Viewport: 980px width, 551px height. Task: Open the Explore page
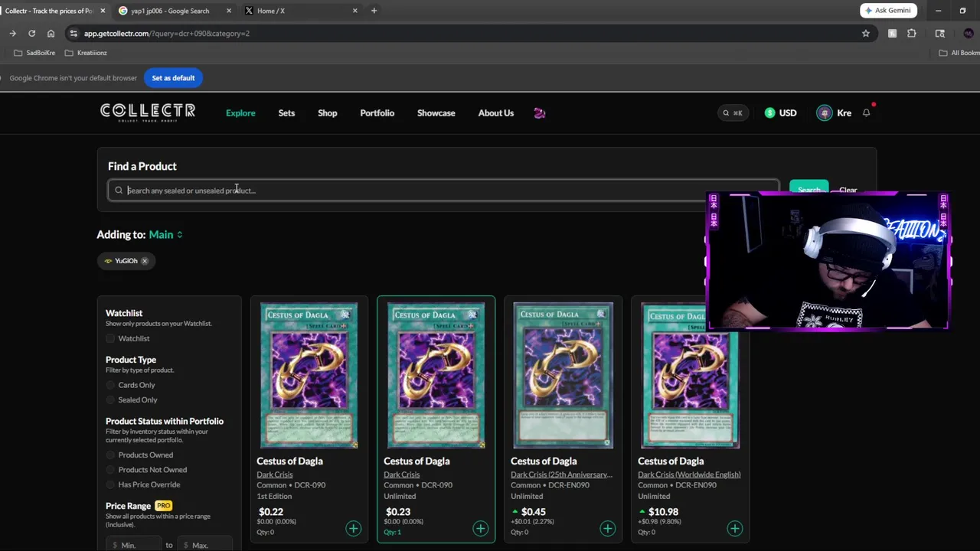[x=240, y=113]
